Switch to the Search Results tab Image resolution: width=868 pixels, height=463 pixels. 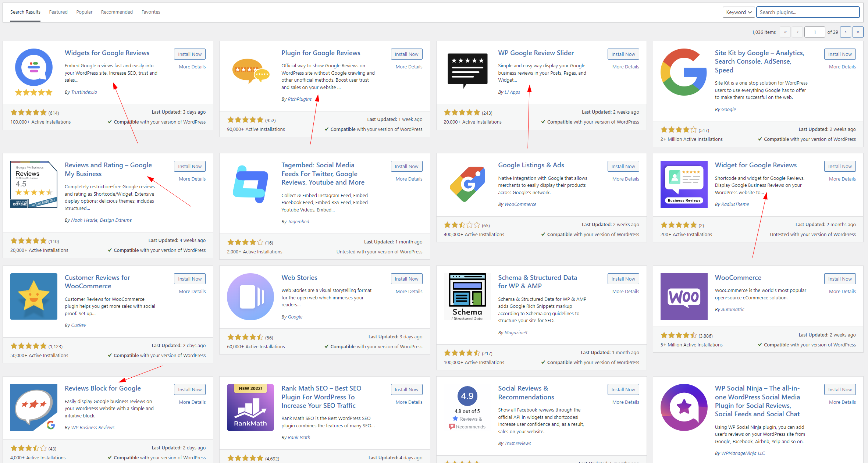25,12
